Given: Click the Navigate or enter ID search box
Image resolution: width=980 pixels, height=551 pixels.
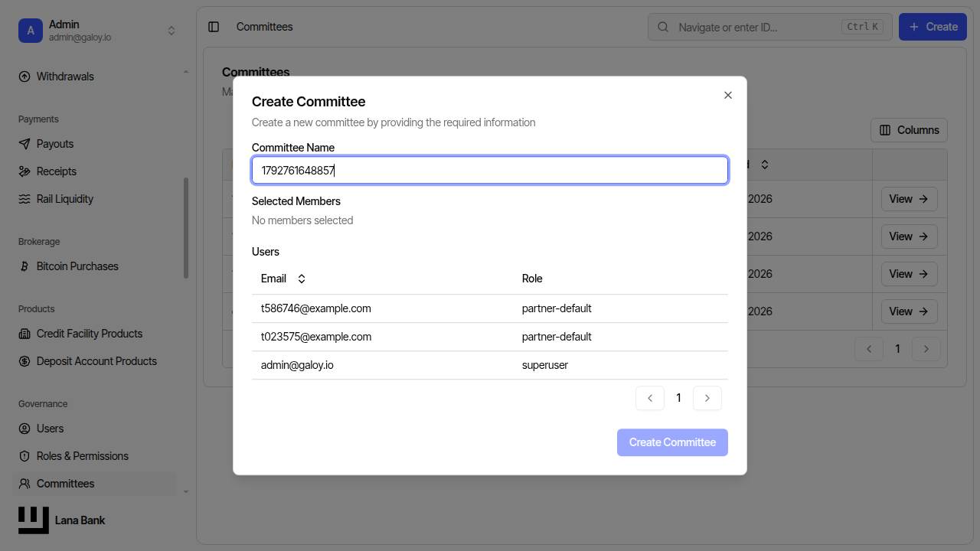Looking at the screenshot, I should 770,27.
